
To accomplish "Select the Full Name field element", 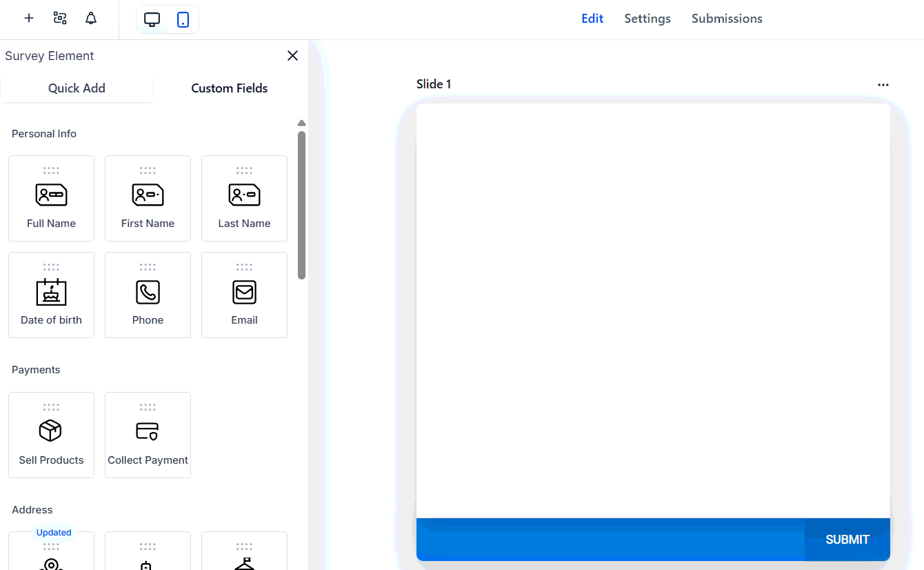I will 51,198.
